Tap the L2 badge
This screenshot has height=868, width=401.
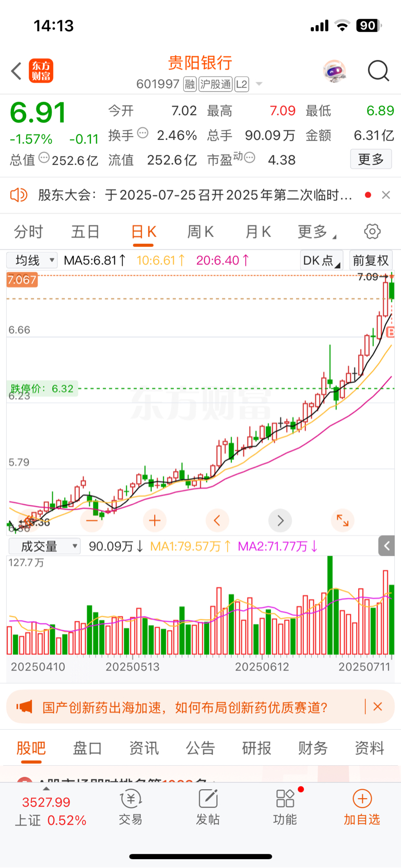click(241, 85)
